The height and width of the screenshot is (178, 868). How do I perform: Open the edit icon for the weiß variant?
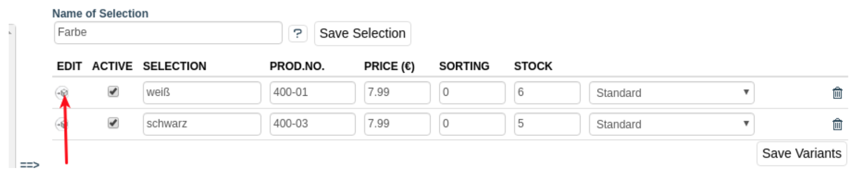tap(62, 92)
